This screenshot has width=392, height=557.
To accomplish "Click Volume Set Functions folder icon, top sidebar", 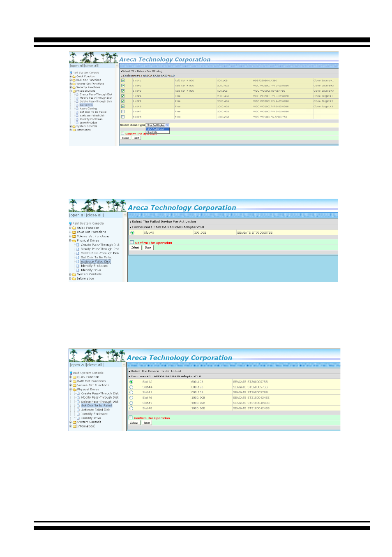I will pos(74,84).
